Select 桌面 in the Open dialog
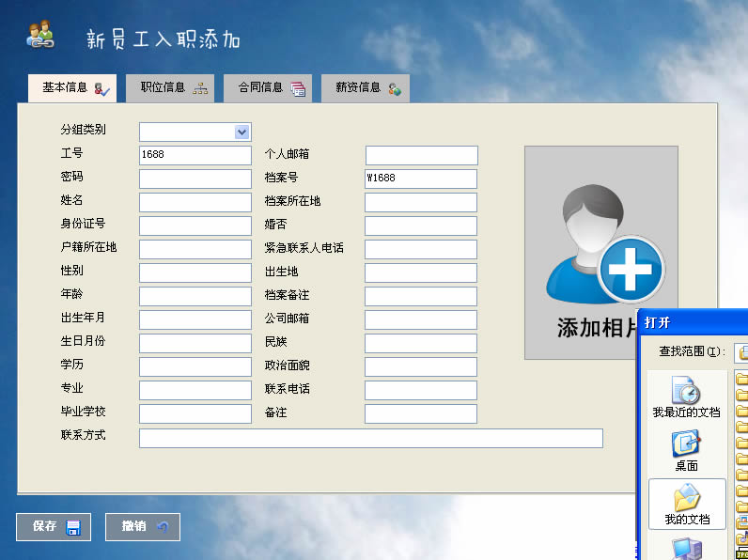 (x=687, y=451)
